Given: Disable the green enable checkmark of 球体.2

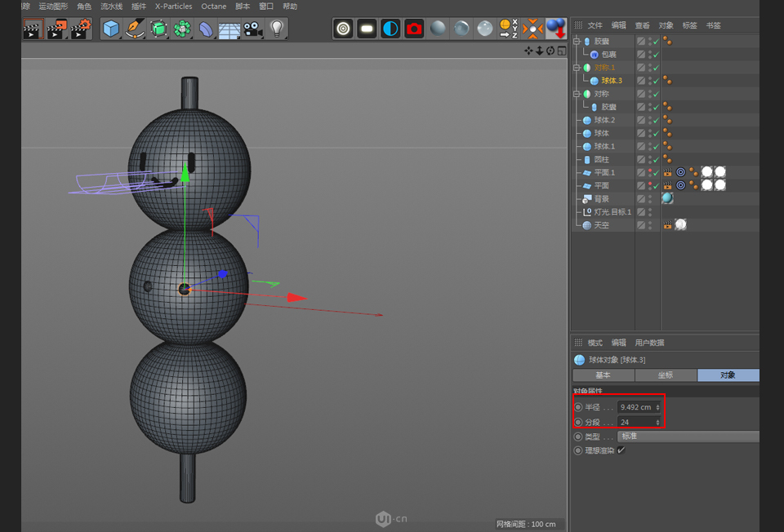Looking at the screenshot, I should pyautogui.click(x=655, y=120).
